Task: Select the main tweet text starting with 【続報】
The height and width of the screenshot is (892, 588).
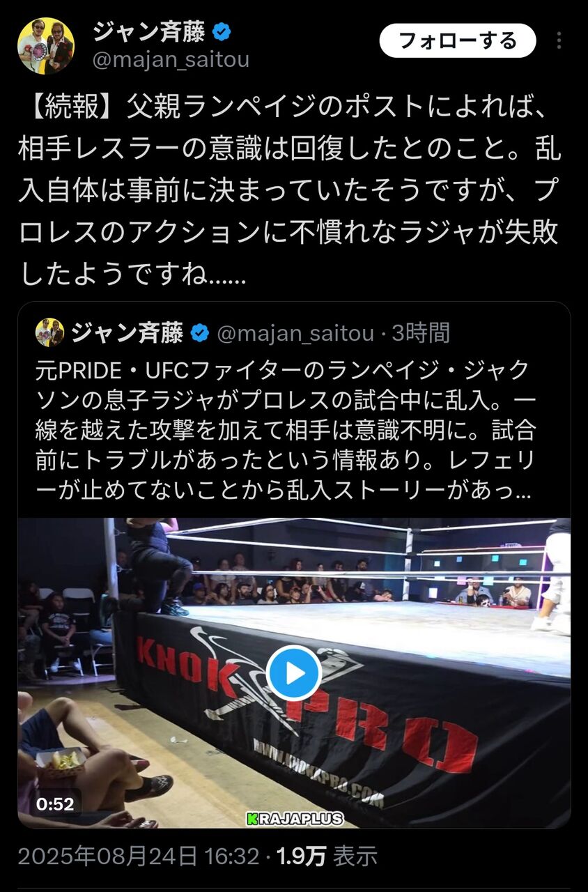Action: click(x=290, y=190)
